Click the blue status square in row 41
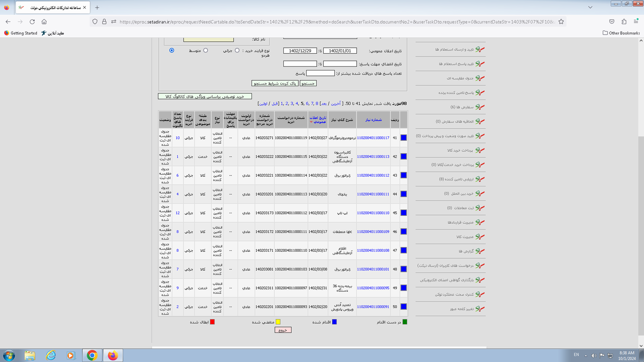 [404, 138]
